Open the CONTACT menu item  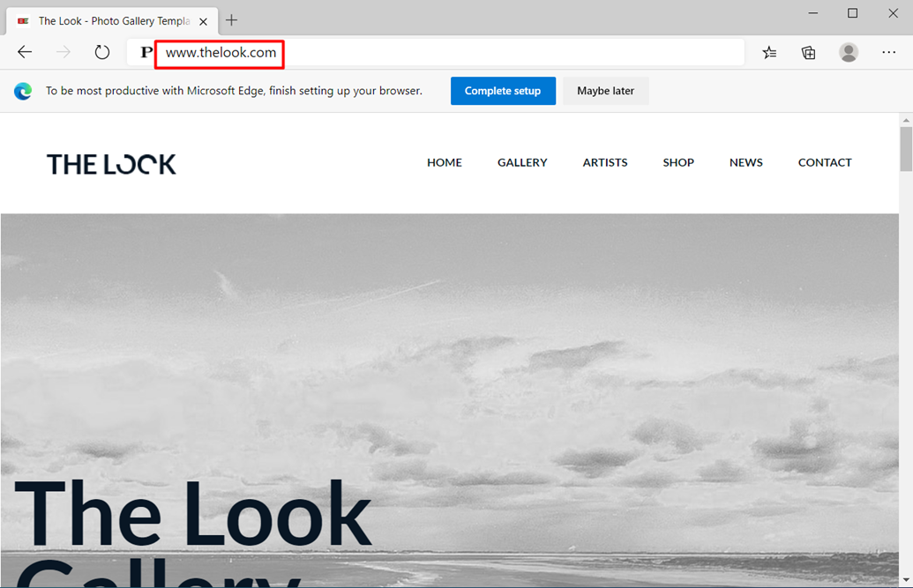(825, 162)
